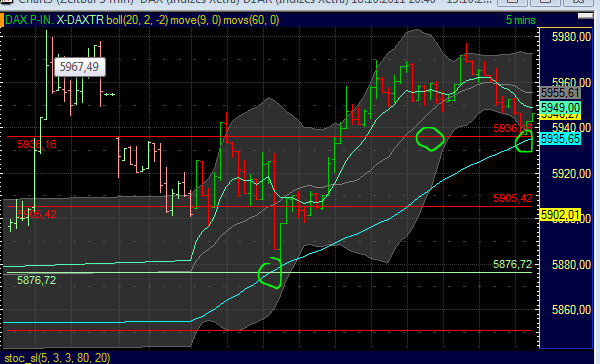Screen dimensions: 600x364
Task: Select the DAX P-IN. legend label
Action: pyautogui.click(x=29, y=20)
